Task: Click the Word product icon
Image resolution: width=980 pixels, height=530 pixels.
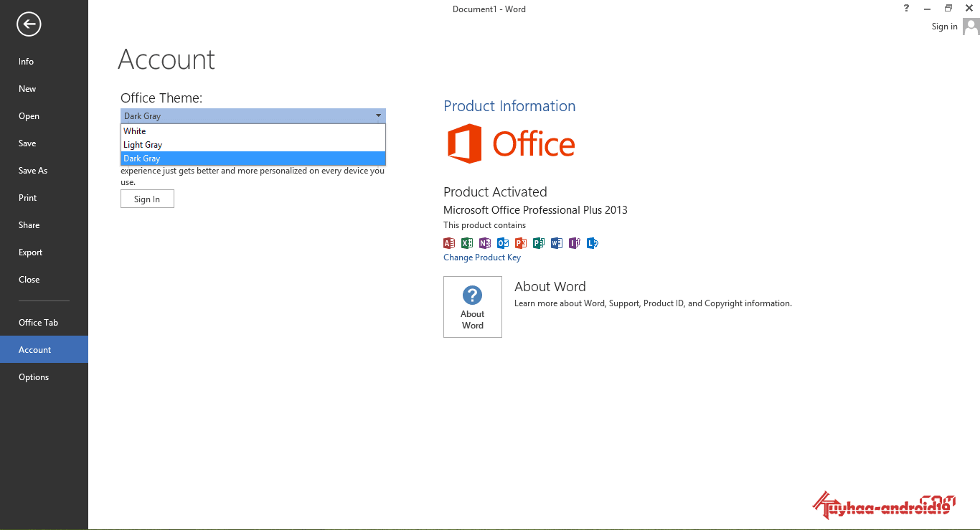Action: tap(557, 243)
